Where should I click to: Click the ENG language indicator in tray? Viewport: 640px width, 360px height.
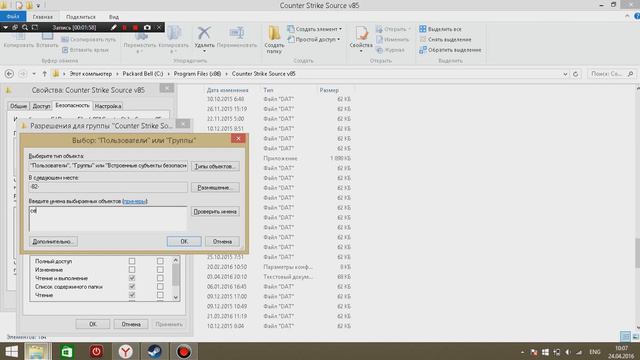point(595,352)
